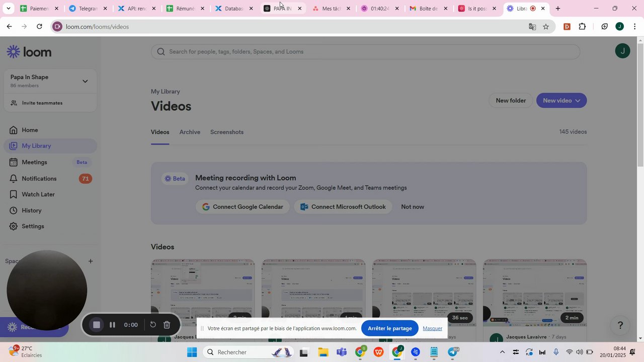Open Notifications with 71 badge

point(50,178)
